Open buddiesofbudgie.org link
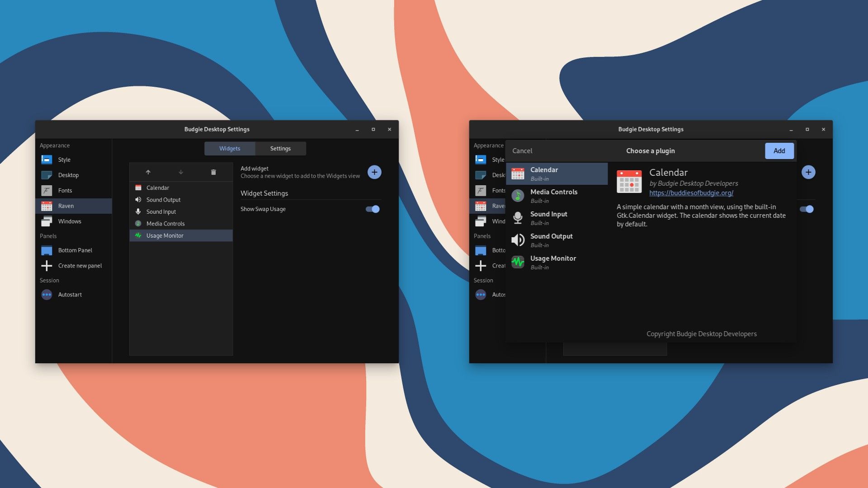 point(690,192)
